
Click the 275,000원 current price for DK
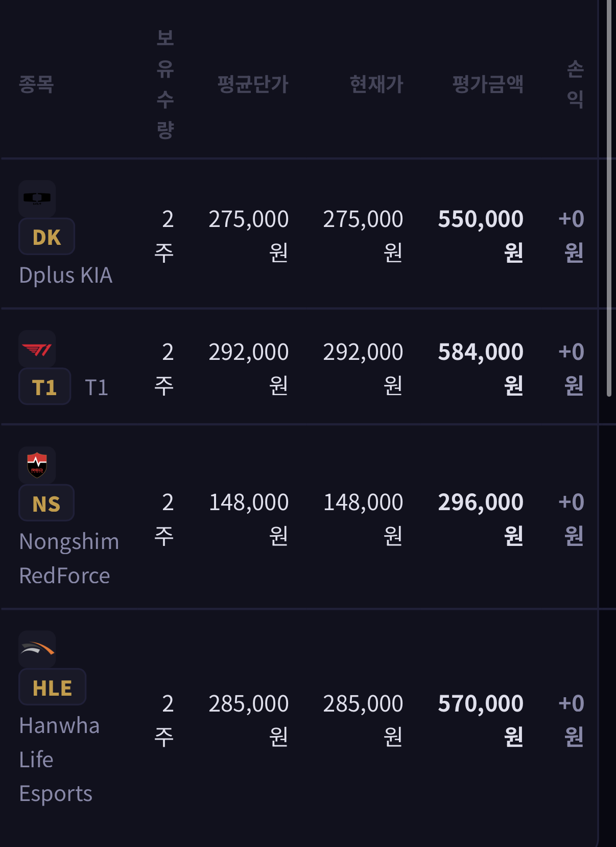point(363,235)
